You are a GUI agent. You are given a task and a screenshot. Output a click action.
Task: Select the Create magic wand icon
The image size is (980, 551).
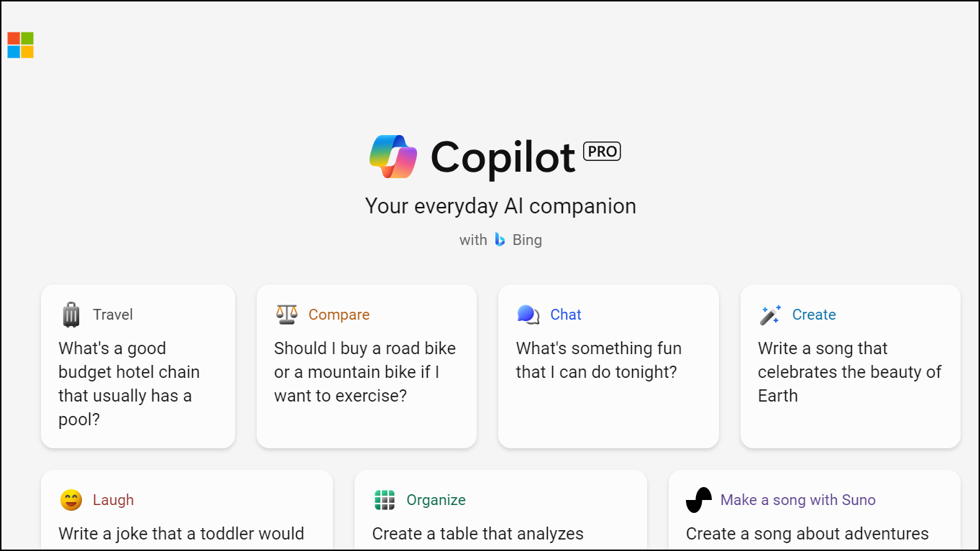[769, 315]
